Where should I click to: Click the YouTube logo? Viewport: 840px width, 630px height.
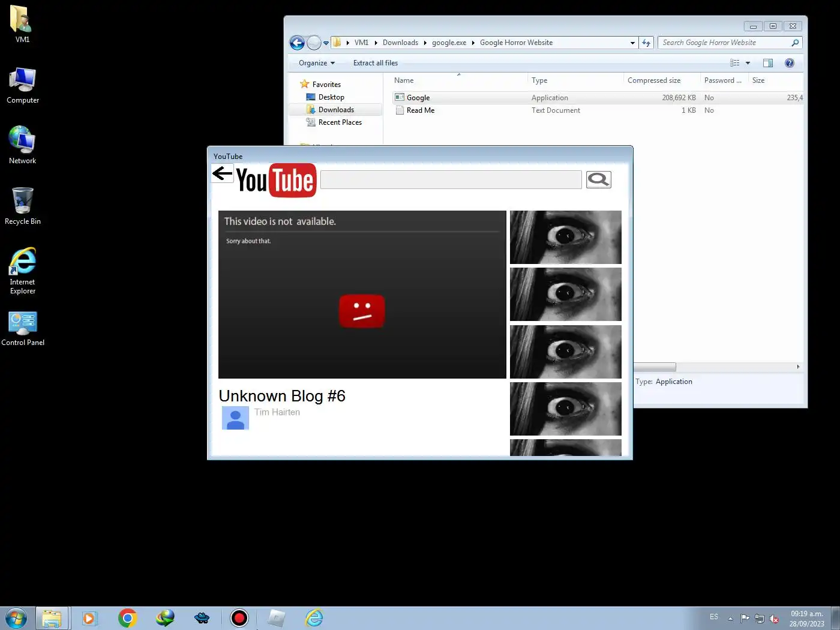tap(276, 180)
